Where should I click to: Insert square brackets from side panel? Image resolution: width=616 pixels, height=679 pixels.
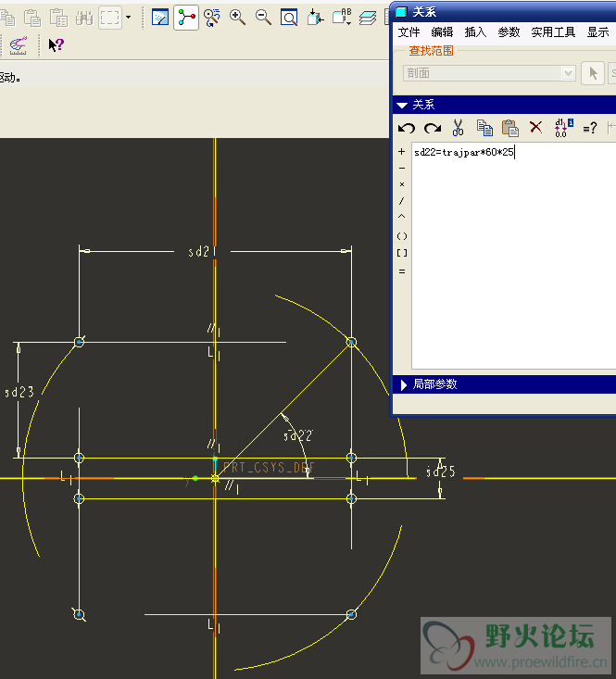(x=402, y=253)
